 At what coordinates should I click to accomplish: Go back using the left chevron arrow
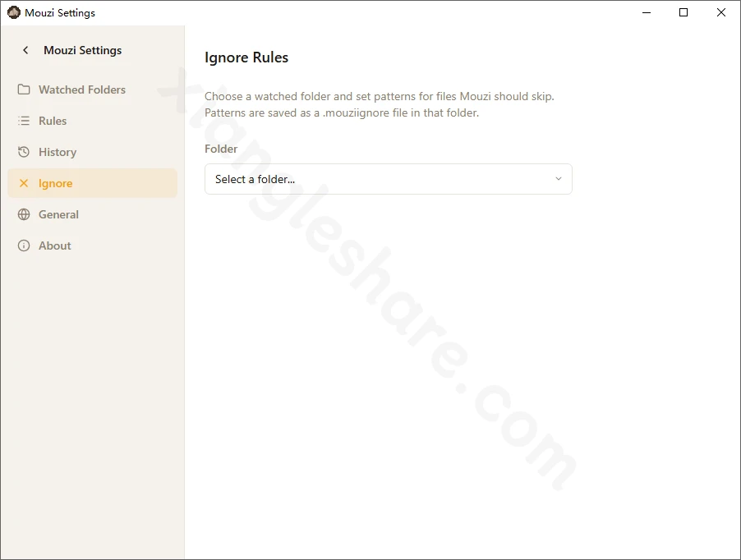click(25, 50)
